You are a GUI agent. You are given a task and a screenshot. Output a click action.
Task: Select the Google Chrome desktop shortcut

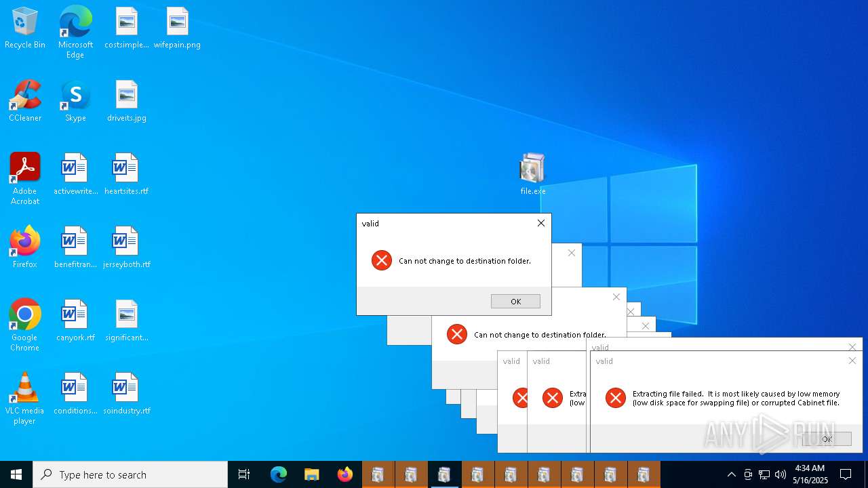(25, 325)
